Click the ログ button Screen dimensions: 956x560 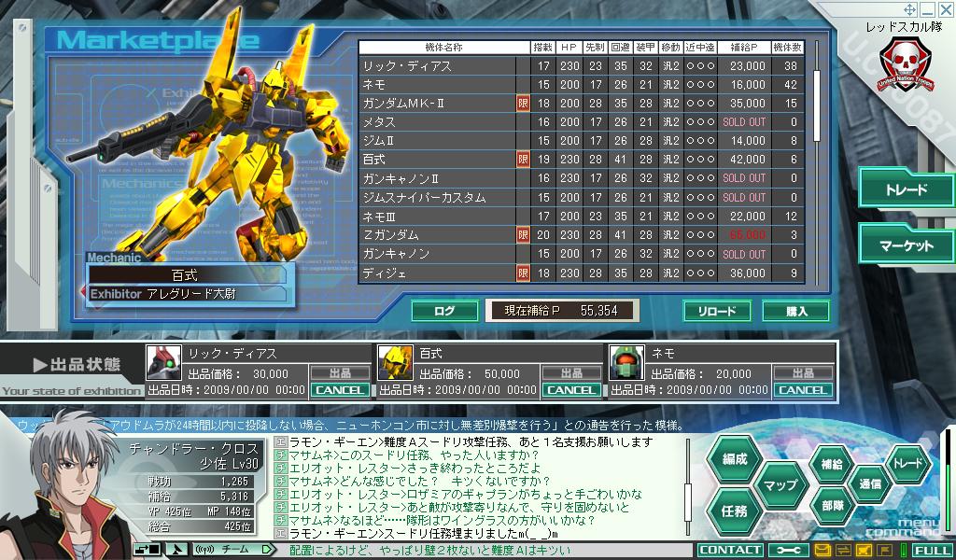tap(444, 311)
